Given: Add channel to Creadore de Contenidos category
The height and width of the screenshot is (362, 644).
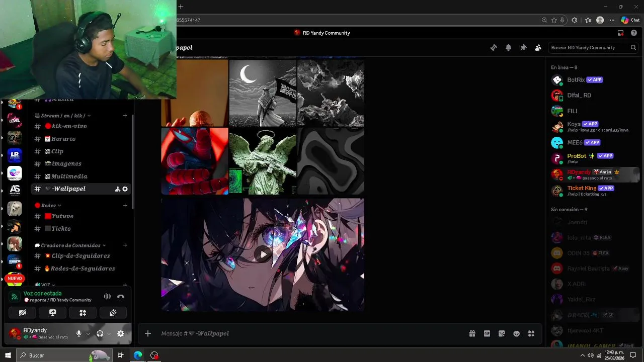Looking at the screenshot, I should pyautogui.click(x=125, y=245).
